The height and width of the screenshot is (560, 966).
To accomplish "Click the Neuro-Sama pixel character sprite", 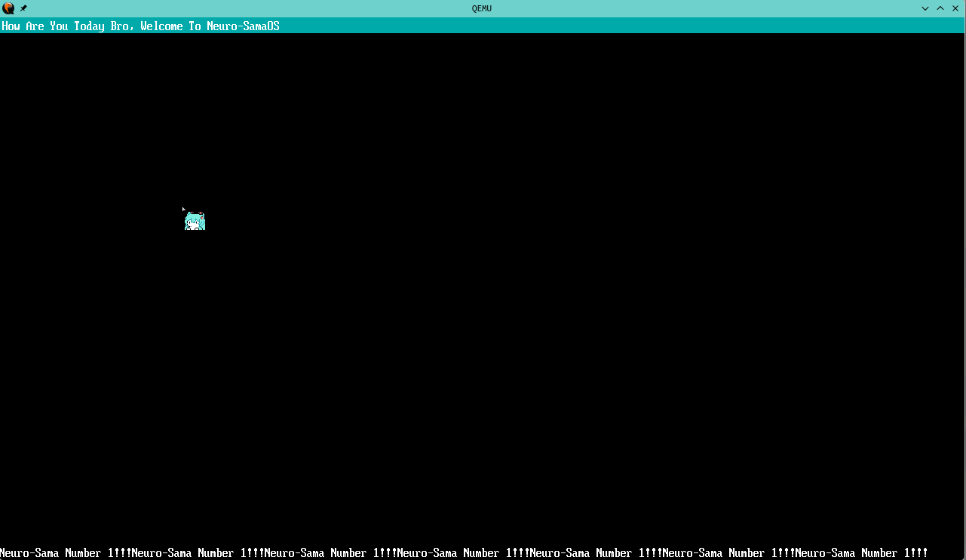I will coord(195,221).
